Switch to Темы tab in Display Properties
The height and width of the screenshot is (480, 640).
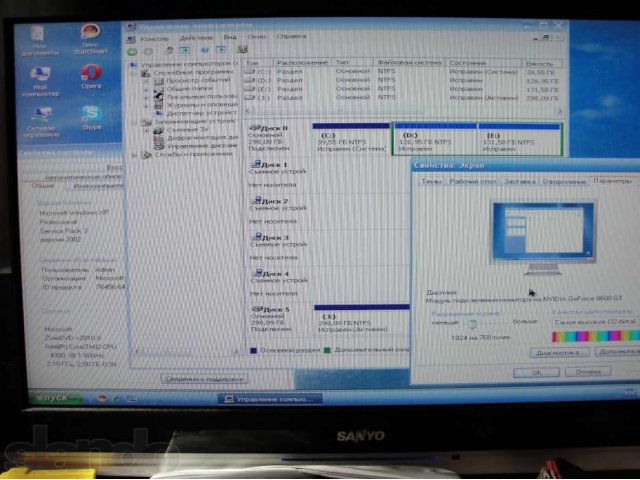(431, 181)
